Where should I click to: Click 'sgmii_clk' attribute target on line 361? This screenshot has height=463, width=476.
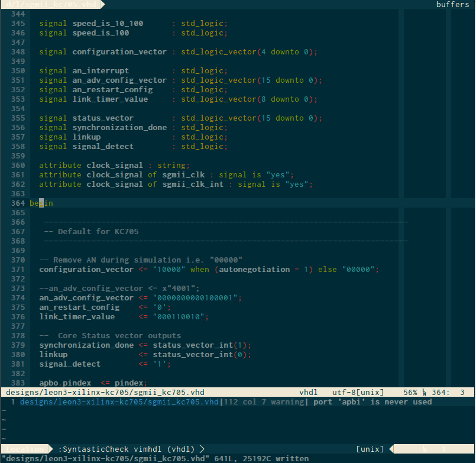coord(183,175)
